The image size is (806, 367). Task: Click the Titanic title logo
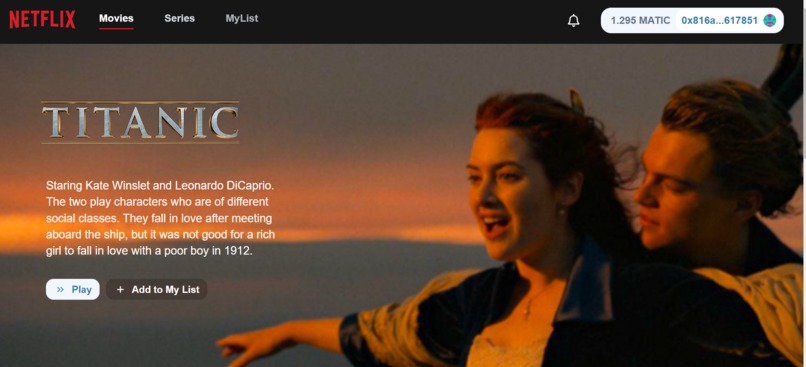140,122
